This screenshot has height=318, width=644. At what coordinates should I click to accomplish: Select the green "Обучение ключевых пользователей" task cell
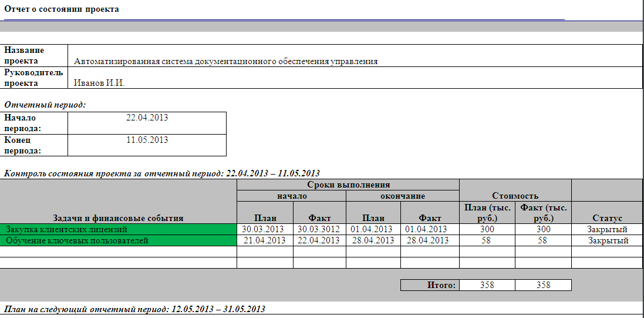(118, 240)
